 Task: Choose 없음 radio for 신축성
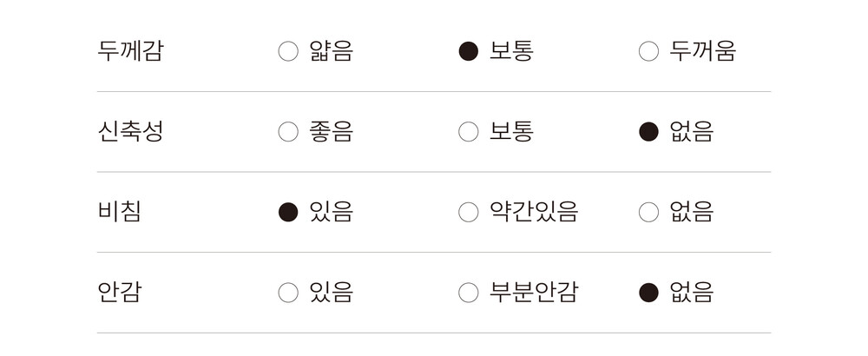click(648, 132)
